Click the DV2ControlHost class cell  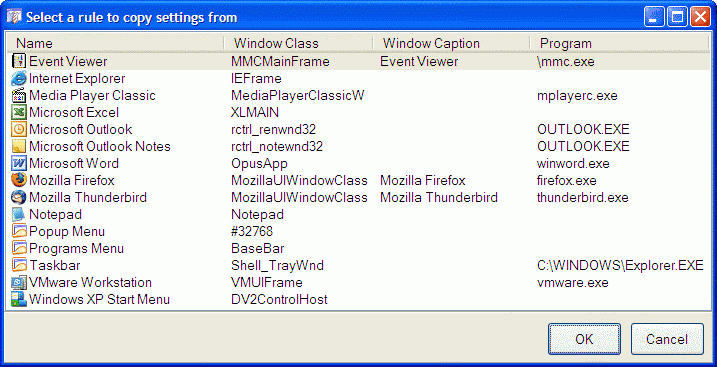click(279, 299)
